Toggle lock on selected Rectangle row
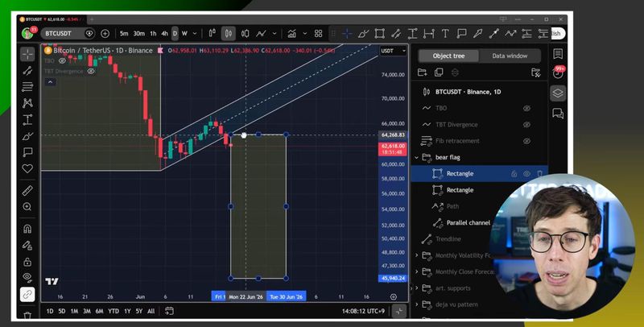Image resolution: width=644 pixels, height=327 pixels. (x=514, y=174)
